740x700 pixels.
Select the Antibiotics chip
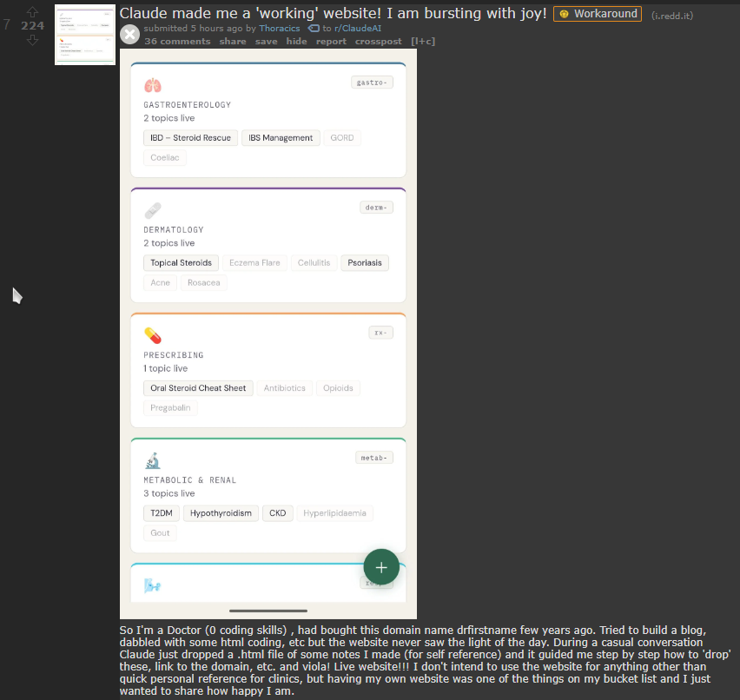[285, 388]
